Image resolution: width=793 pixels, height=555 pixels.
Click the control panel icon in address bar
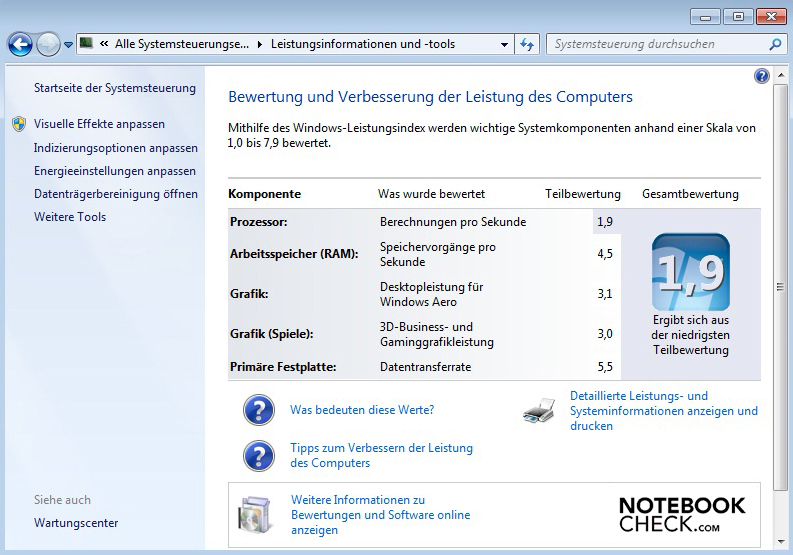86,44
